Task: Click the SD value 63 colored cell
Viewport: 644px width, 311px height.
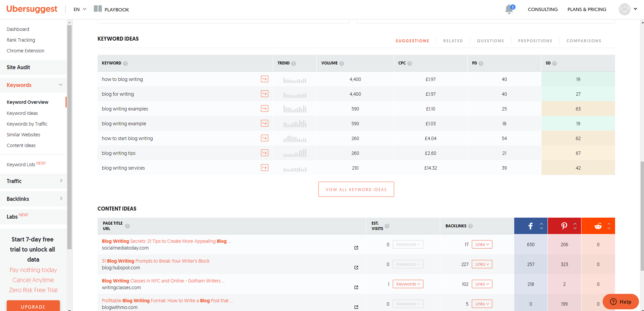Action: coord(578,109)
